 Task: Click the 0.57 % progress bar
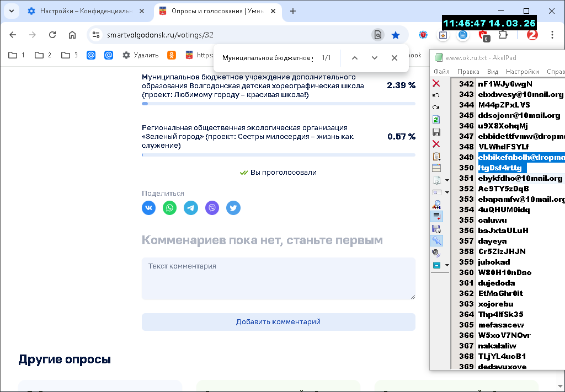pos(278,155)
